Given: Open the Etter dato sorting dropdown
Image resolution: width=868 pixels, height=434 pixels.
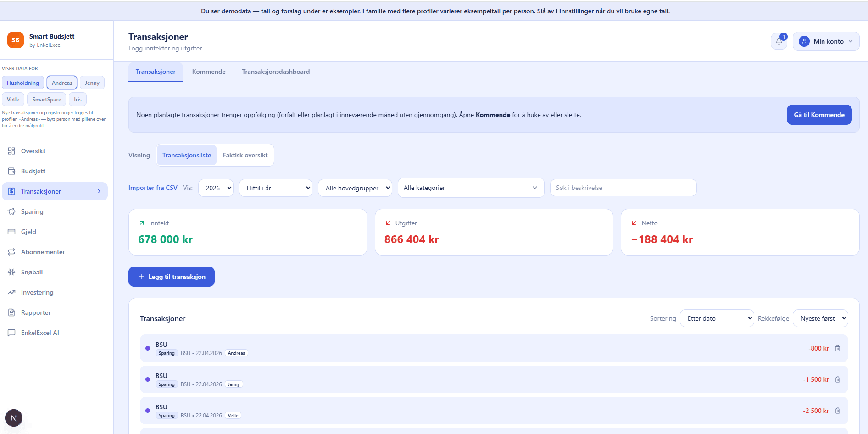Looking at the screenshot, I should click(717, 318).
